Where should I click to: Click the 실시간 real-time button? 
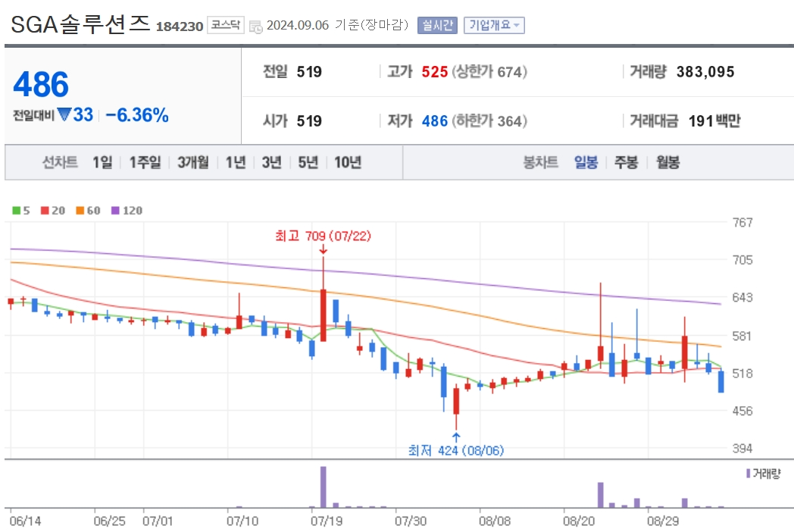coord(437,25)
